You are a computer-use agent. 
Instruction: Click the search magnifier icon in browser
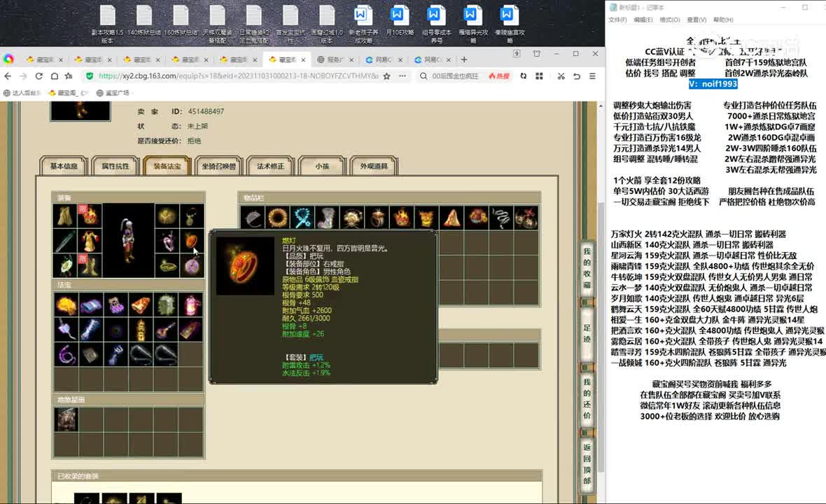click(x=423, y=76)
